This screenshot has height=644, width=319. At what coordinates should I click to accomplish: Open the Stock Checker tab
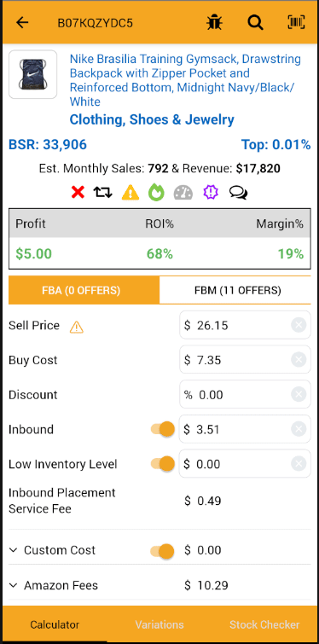coord(264,624)
